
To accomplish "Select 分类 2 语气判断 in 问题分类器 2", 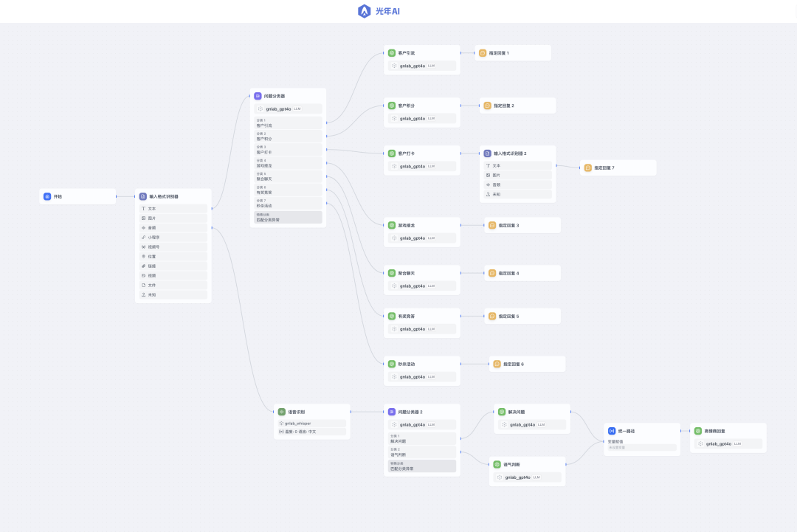I will (x=422, y=452).
